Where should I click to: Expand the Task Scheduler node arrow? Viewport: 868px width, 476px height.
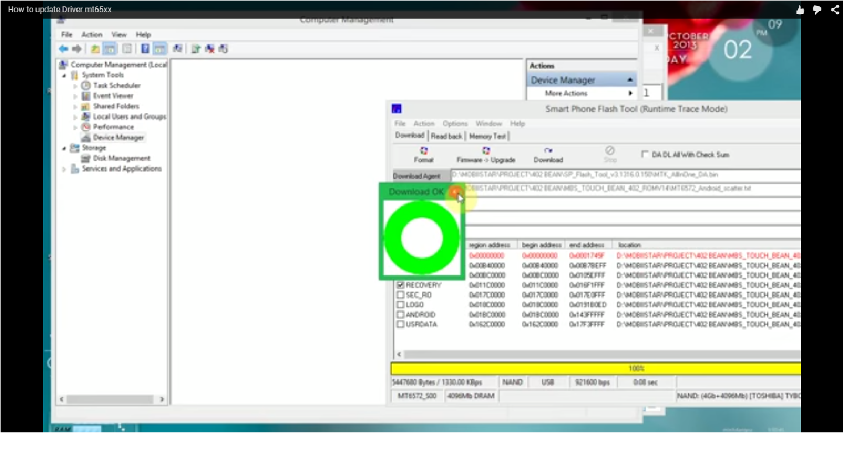pos(75,86)
